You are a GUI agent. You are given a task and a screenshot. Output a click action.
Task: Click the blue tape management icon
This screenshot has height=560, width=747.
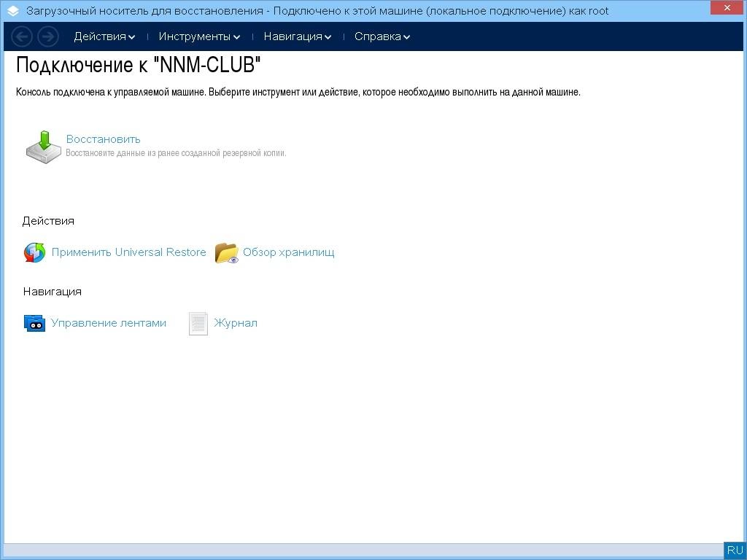[x=34, y=323]
